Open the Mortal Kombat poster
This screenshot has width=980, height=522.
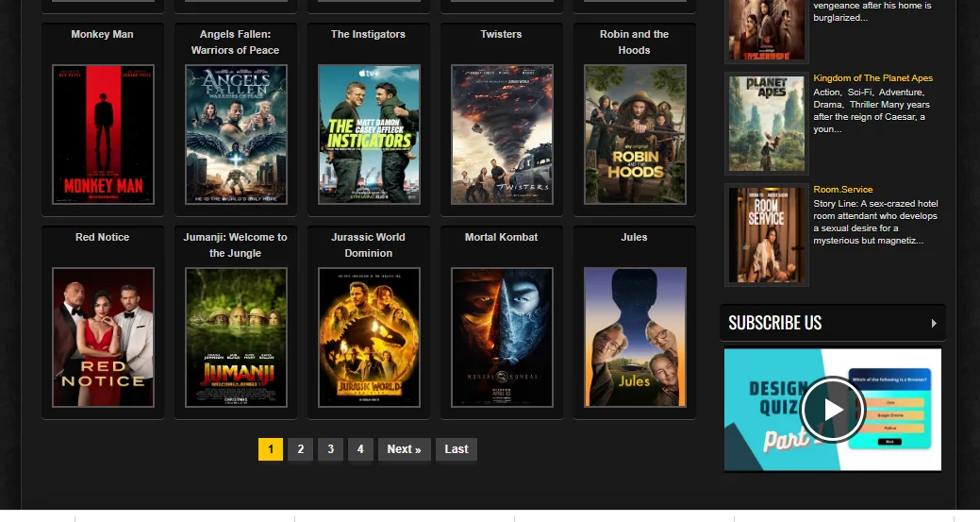pyautogui.click(x=502, y=338)
